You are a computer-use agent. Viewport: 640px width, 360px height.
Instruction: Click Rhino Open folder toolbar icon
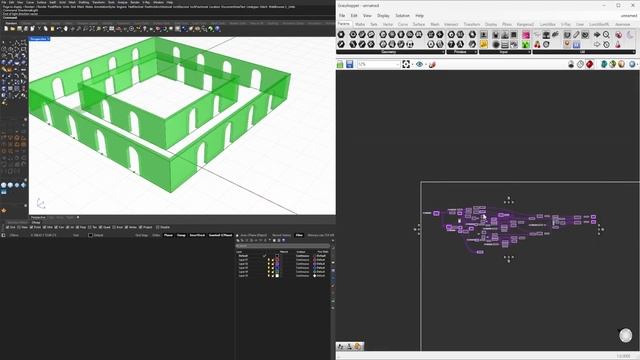click(13, 29)
